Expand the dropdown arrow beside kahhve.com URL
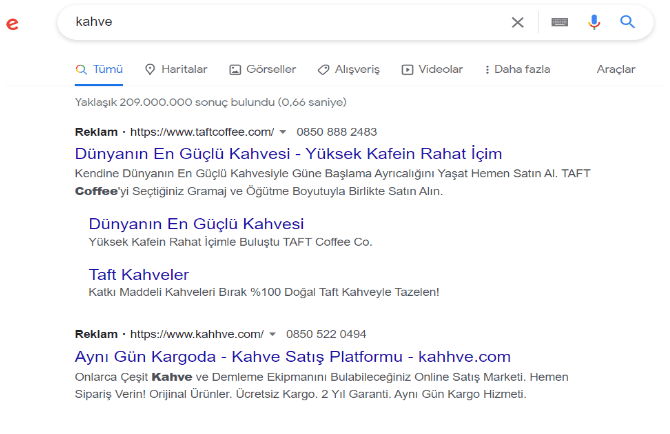670x434 pixels. pyautogui.click(x=272, y=334)
